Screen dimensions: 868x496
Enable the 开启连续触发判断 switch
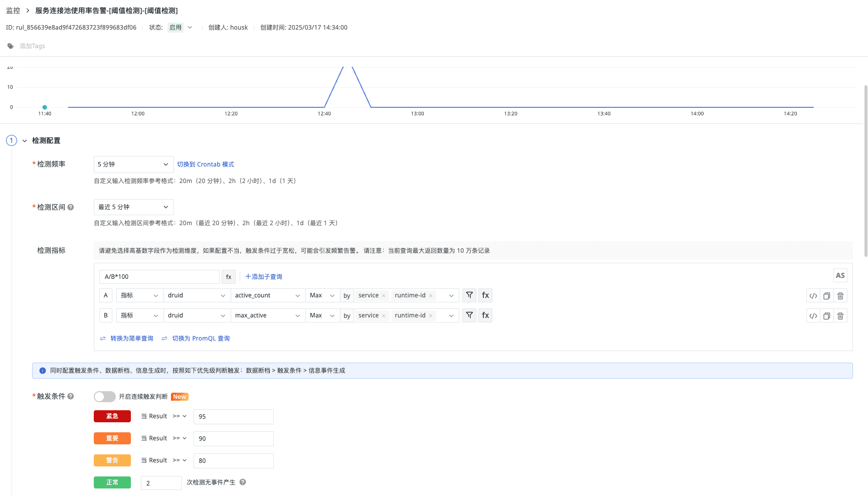104,397
